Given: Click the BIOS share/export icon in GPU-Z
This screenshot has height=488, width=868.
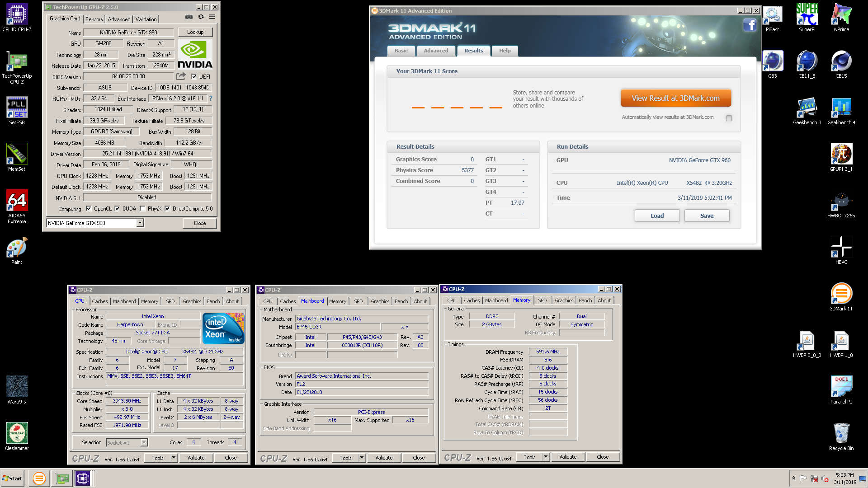Looking at the screenshot, I should tap(181, 76).
